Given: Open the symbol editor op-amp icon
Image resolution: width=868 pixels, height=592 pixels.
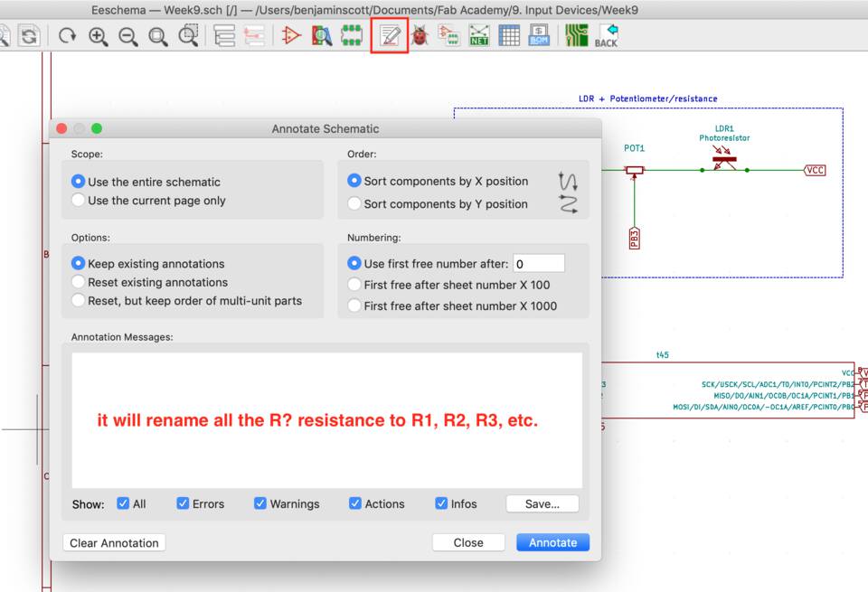Looking at the screenshot, I should point(291,36).
